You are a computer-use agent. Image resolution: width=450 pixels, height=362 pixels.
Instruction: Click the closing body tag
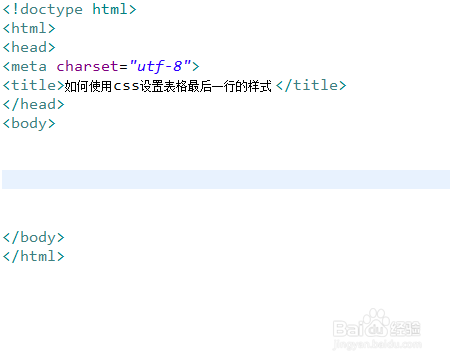click(x=33, y=238)
